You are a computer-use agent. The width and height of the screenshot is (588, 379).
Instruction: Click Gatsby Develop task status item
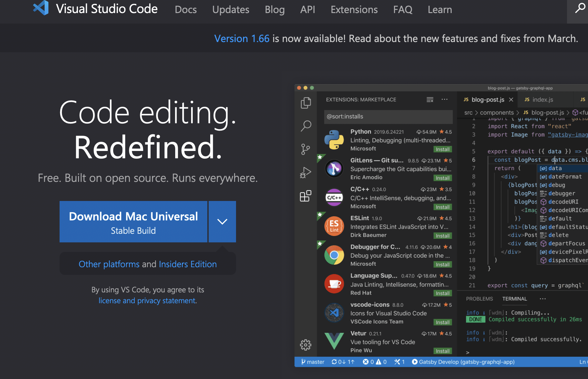tap(463, 362)
